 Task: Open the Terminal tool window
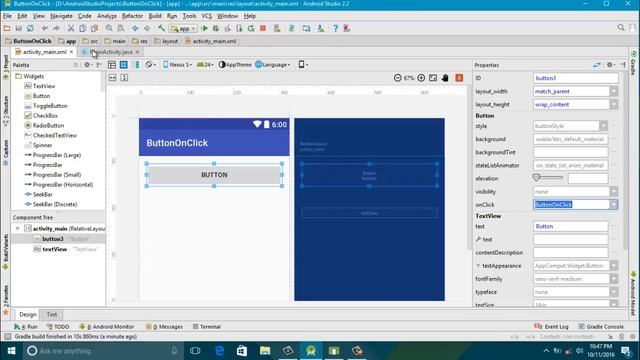point(207,327)
